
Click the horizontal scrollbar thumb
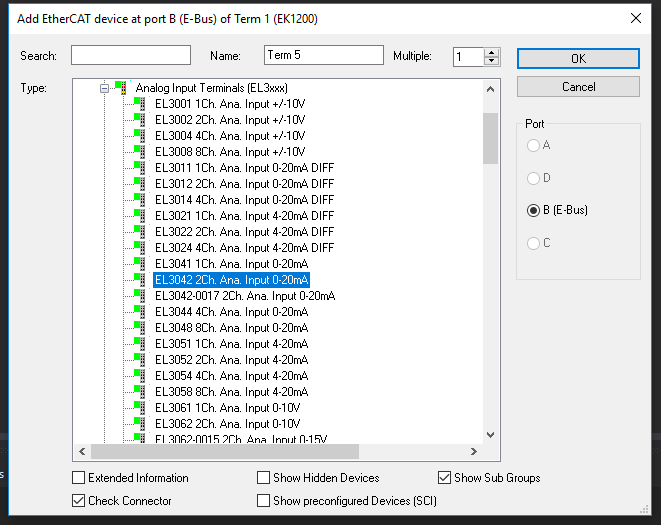225,452
